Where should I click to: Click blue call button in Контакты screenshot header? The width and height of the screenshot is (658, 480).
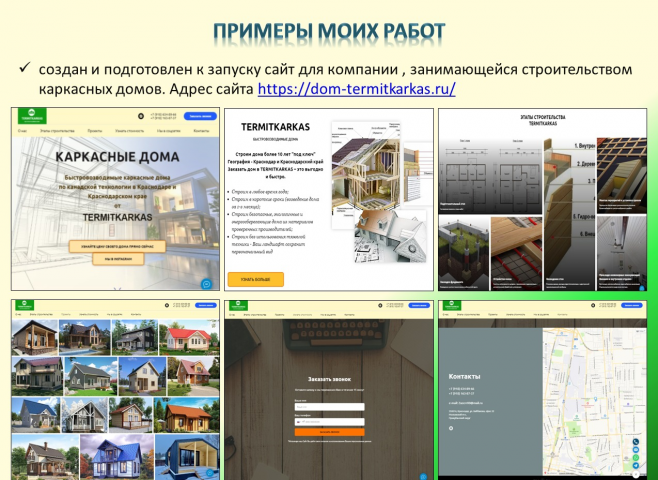click(632, 305)
